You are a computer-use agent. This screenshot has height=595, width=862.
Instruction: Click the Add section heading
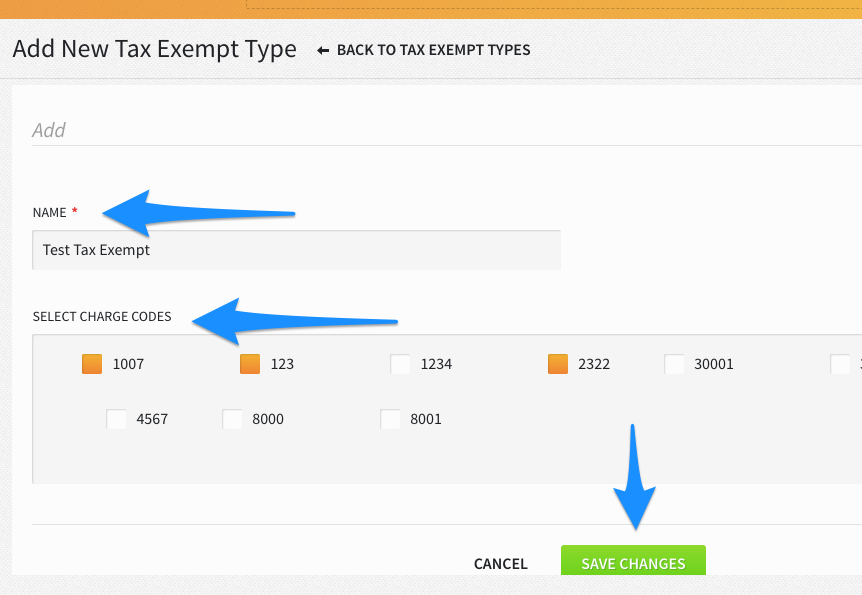(x=48, y=130)
